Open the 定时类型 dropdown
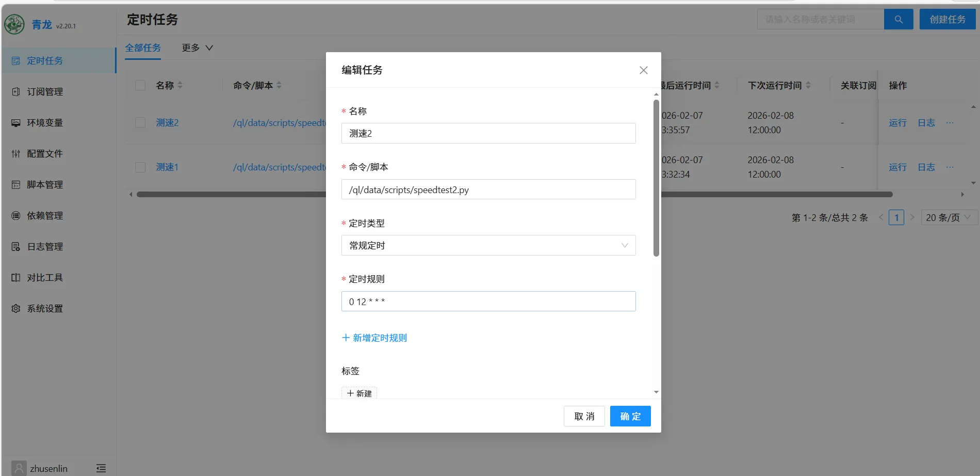 (488, 246)
